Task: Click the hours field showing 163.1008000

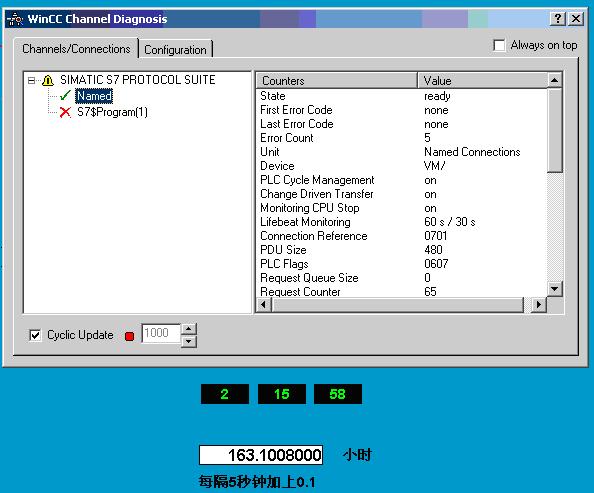Action: (x=261, y=455)
